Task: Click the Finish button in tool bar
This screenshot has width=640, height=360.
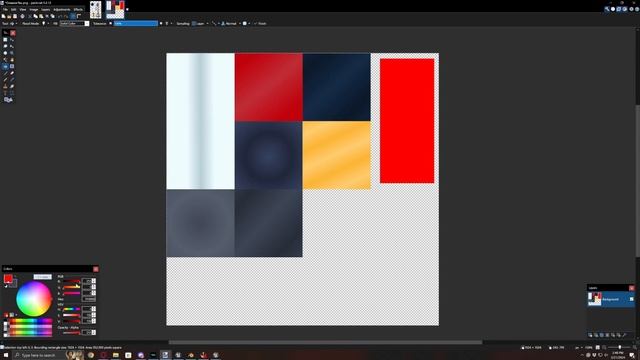Action: [260, 24]
